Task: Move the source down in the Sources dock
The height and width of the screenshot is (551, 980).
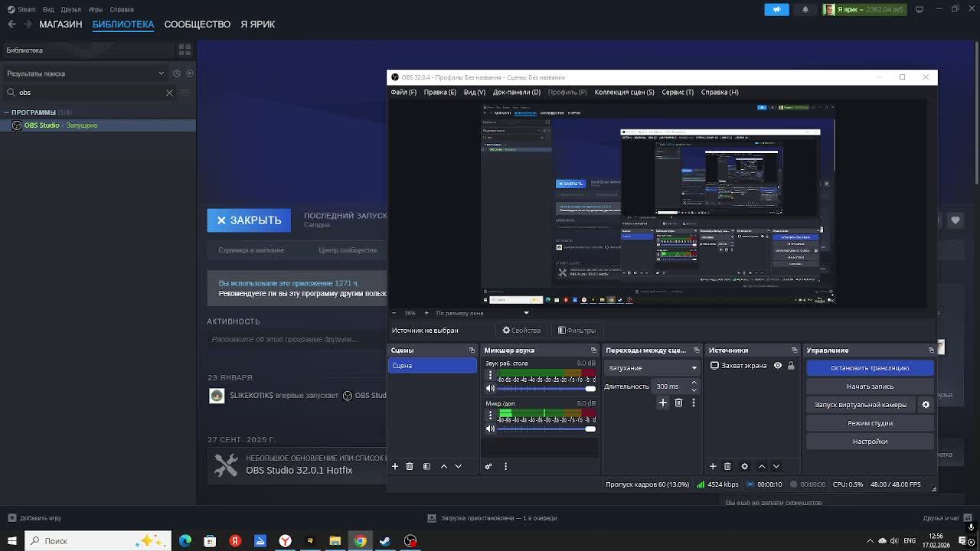Action: pyautogui.click(x=776, y=466)
